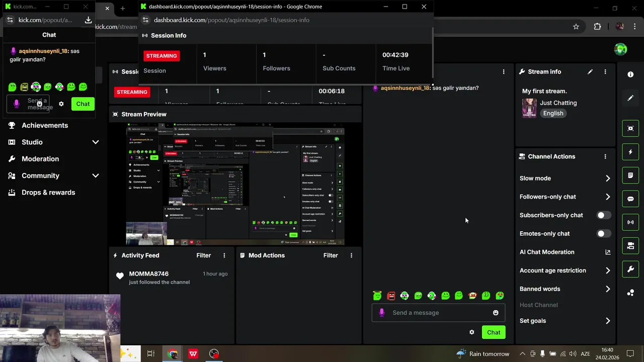Open Activity Feed three-dot menu
Viewport: 644px width, 362px height.
point(224,255)
